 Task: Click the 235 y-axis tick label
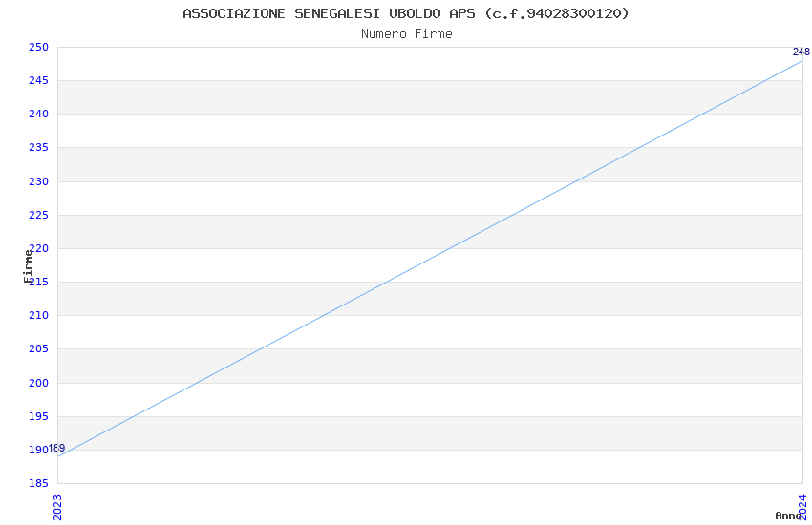click(x=38, y=147)
